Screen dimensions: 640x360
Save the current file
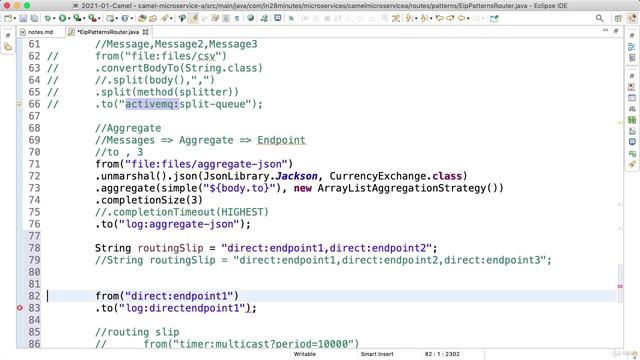click(23, 18)
